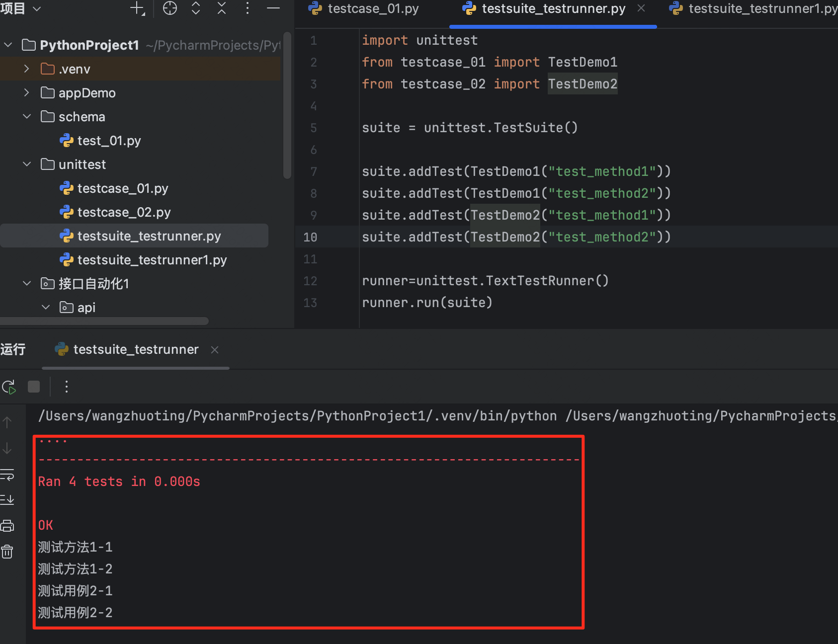This screenshot has height=644, width=838.
Task: Close the testsuite_testrunner run tab
Action: (x=215, y=350)
